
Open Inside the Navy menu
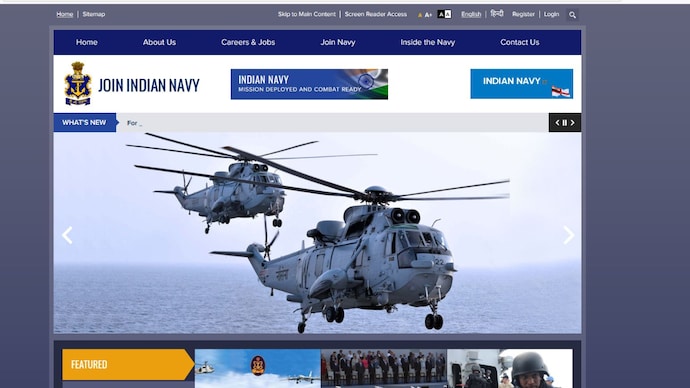[428, 42]
